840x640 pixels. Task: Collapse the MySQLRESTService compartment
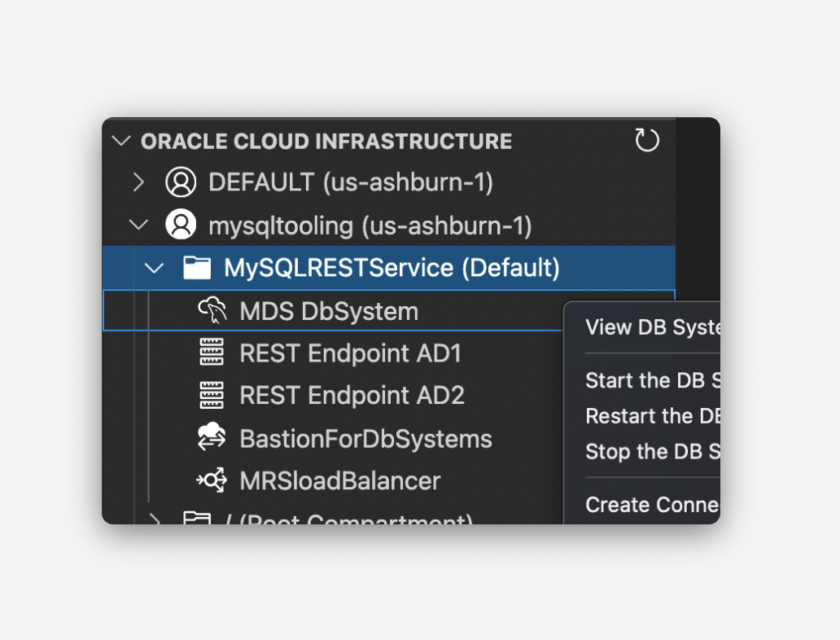154,267
